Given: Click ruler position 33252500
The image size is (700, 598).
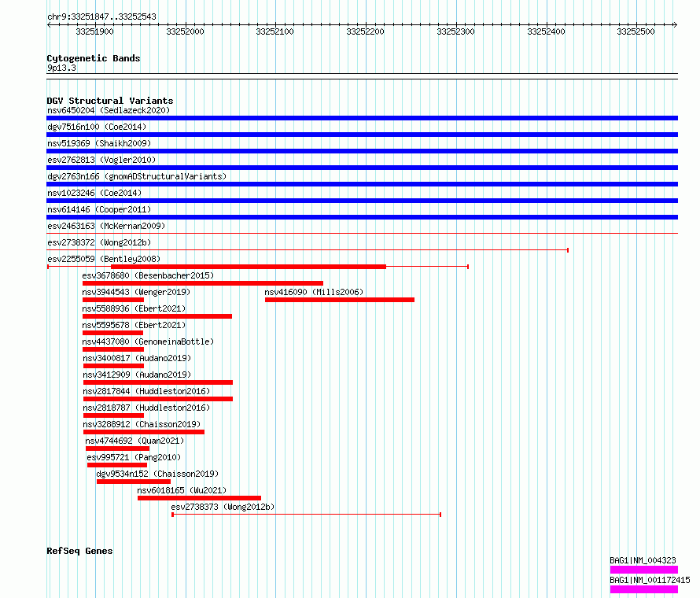Looking at the screenshot, I should pos(636,31).
